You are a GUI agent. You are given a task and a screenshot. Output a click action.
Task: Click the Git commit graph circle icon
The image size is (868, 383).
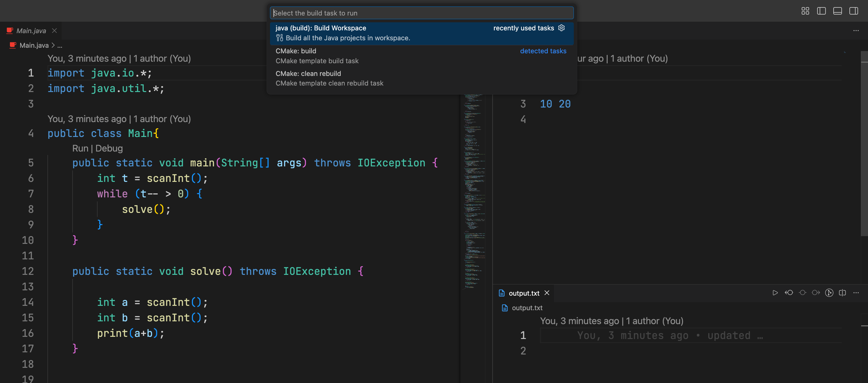point(829,293)
